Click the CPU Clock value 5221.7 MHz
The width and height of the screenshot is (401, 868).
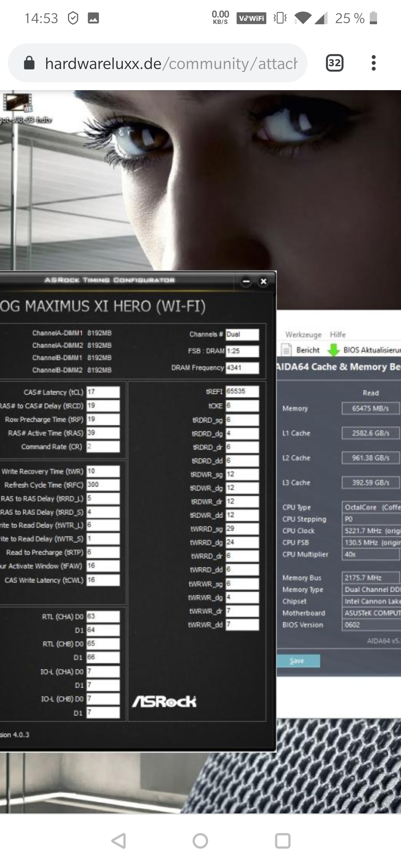click(371, 531)
